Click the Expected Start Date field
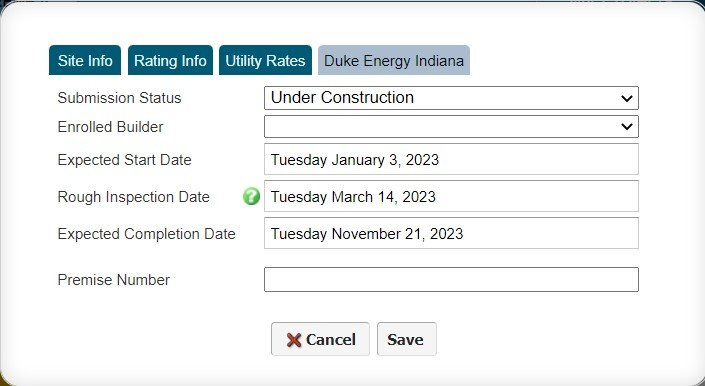The height and width of the screenshot is (386, 705). pos(451,160)
